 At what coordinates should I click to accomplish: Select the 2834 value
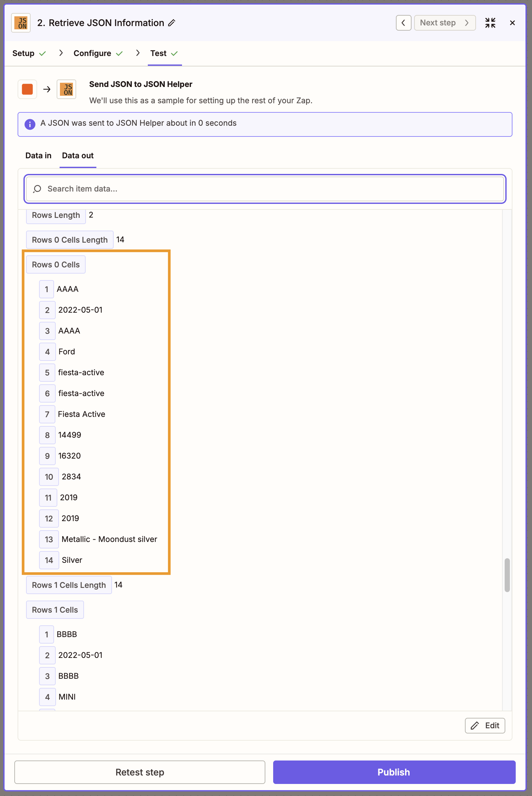[x=71, y=477]
